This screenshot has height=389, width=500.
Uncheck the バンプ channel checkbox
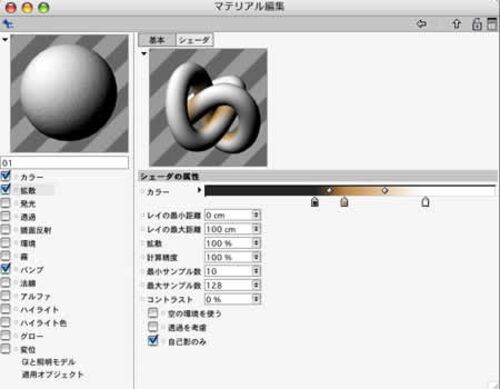click(6, 269)
